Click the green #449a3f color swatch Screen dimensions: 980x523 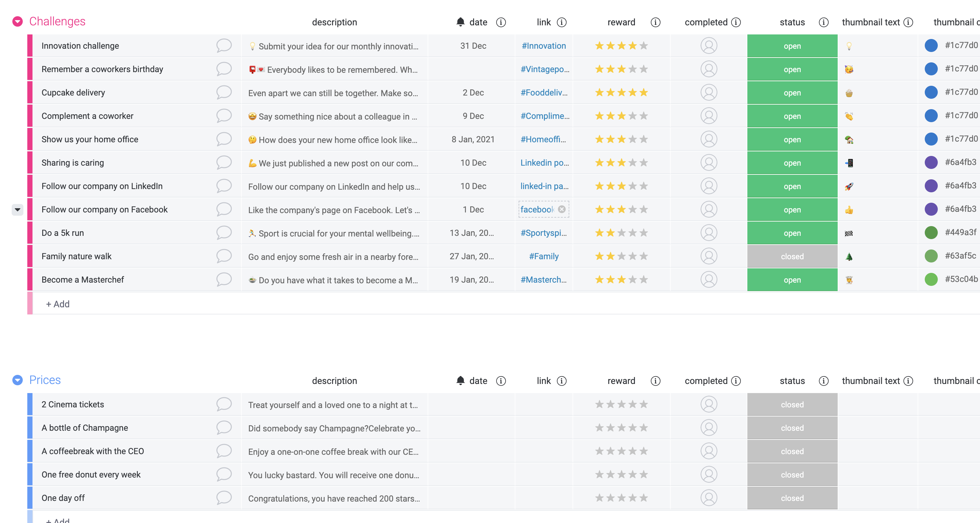[x=931, y=232]
